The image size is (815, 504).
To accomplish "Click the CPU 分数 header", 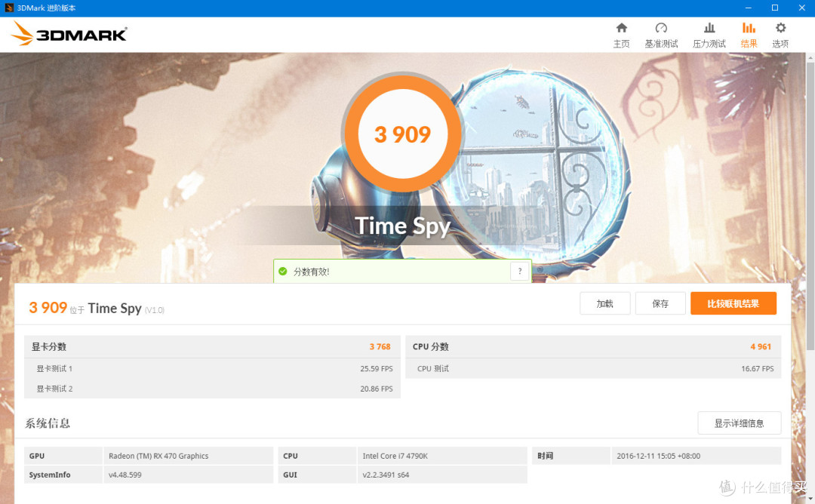I will [x=593, y=346].
